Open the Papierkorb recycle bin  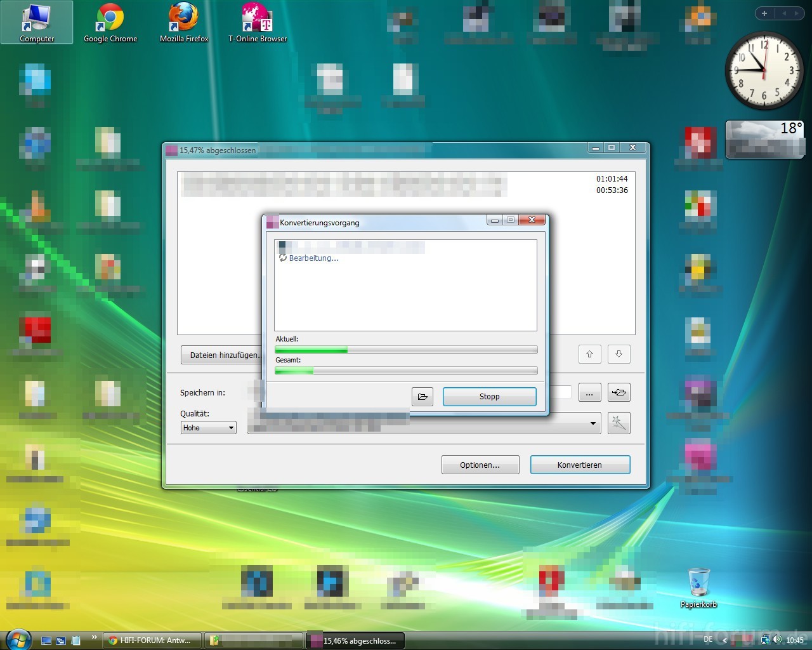[x=698, y=587]
